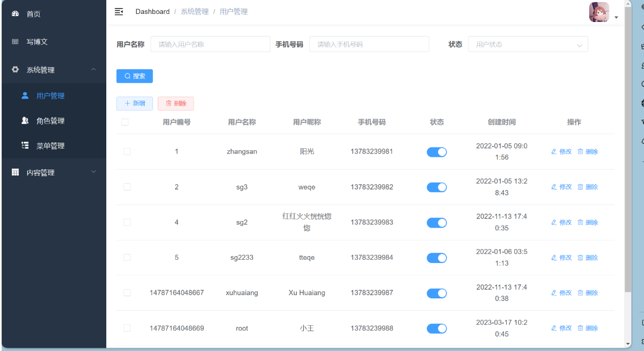This screenshot has height=351, width=644.
Task: Click the gear icon for 系统管理
Action: [x=14, y=69]
